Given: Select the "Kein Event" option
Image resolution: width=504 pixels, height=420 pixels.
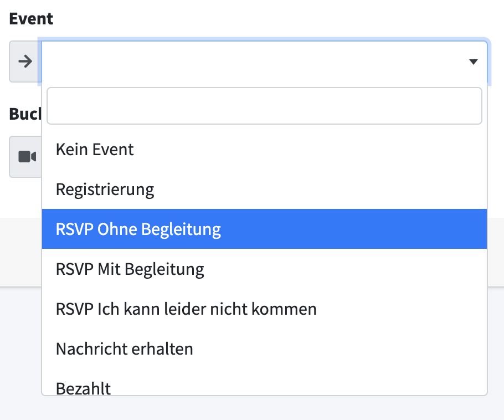Looking at the screenshot, I should click(x=95, y=149).
